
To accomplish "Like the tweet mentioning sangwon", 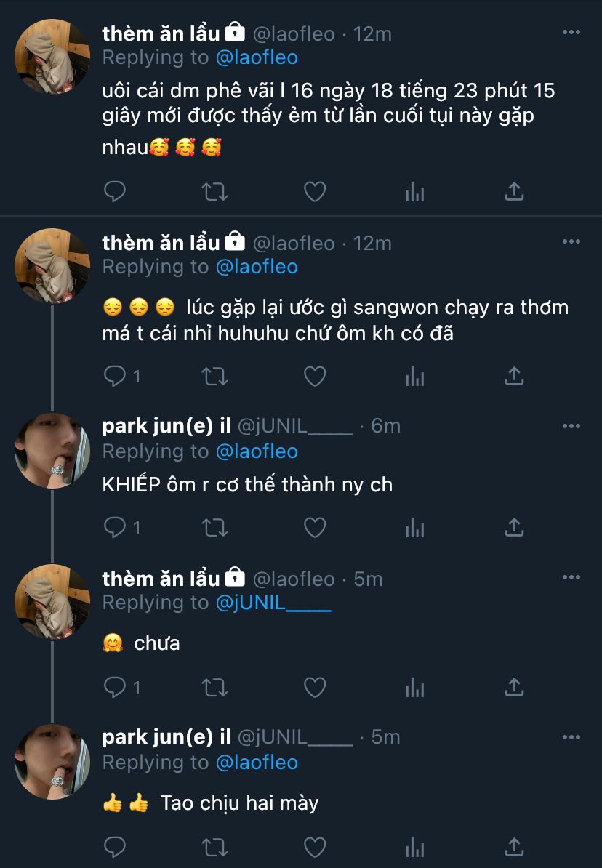I will pos(314,376).
